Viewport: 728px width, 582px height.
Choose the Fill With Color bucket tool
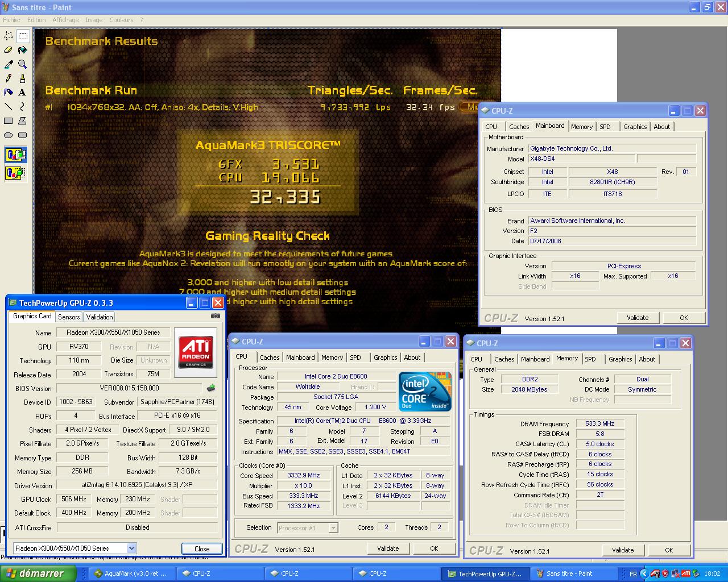click(x=22, y=50)
